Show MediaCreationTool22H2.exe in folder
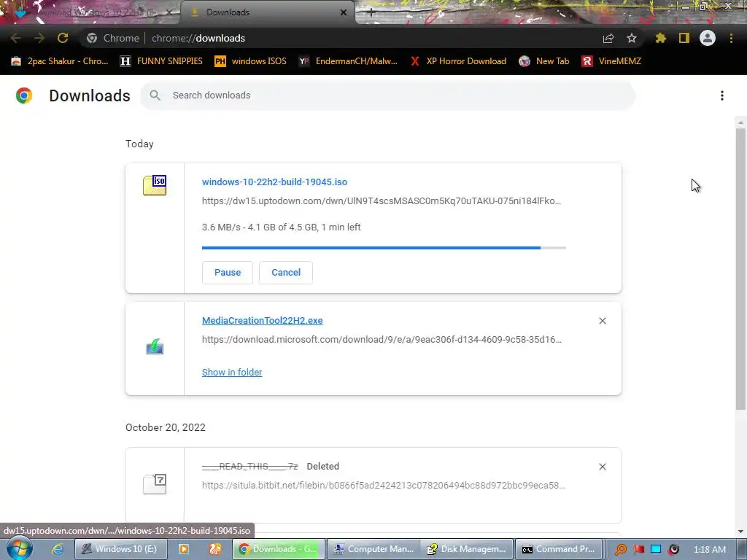The height and width of the screenshot is (560, 747). pos(232,373)
